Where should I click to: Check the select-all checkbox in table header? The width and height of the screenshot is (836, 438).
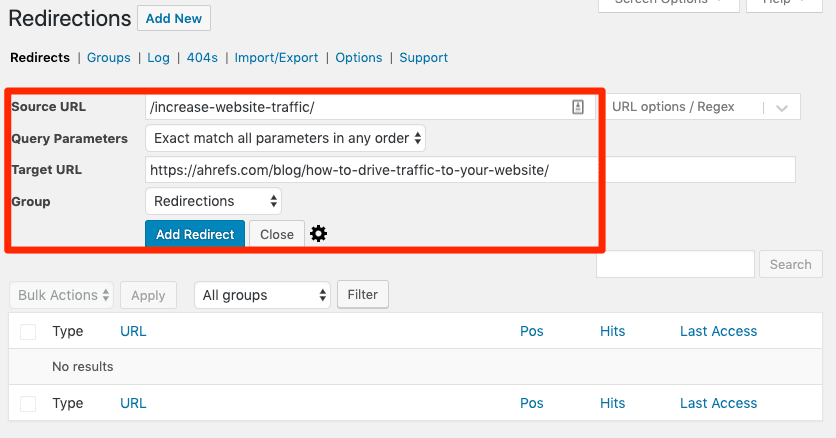(x=28, y=331)
